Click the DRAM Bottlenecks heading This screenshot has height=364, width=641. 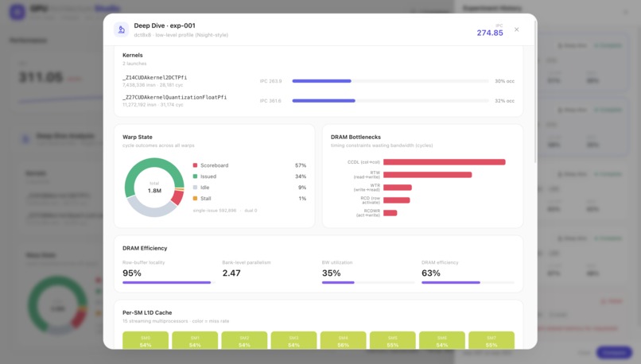click(355, 137)
